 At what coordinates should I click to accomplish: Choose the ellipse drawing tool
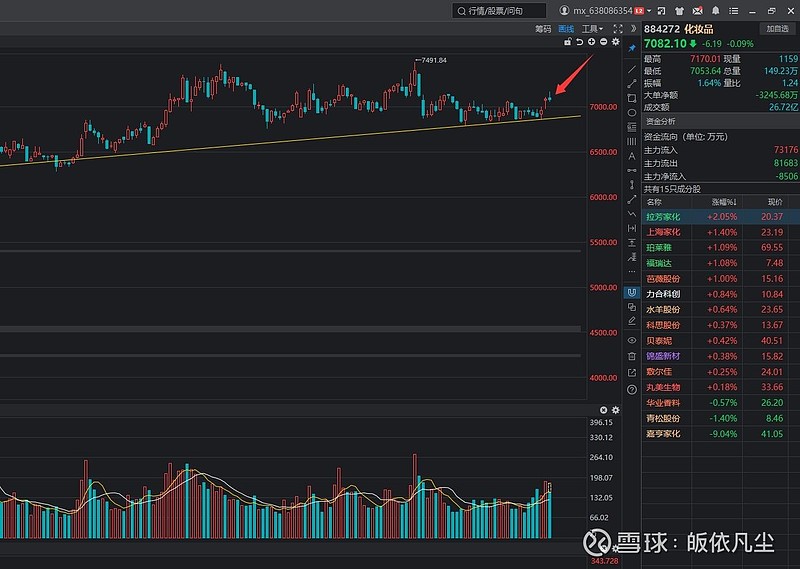(631, 113)
